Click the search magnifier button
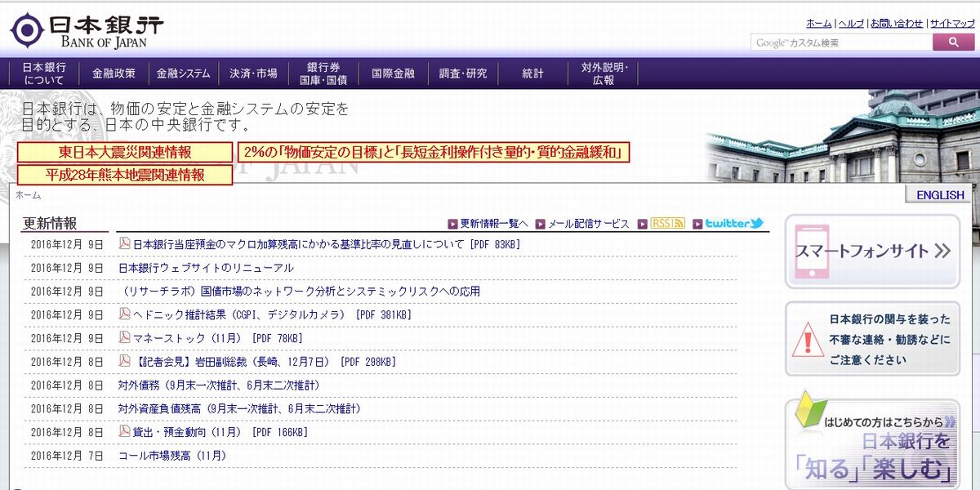 click(953, 42)
